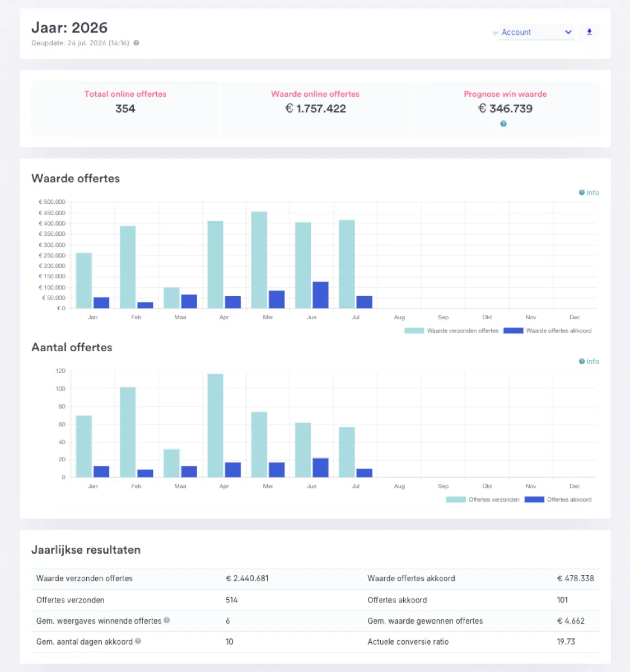This screenshot has width=630, height=672.
Task: Click the Waarde online offertes card
Action: 315,109
